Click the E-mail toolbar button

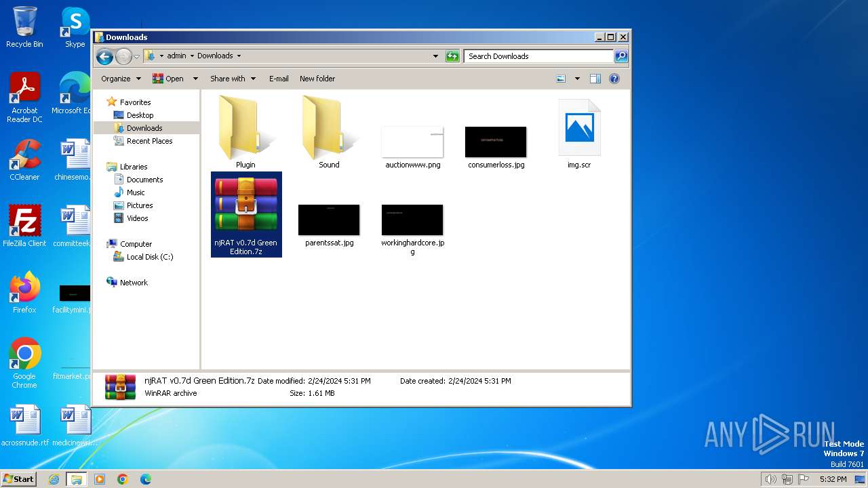279,79
